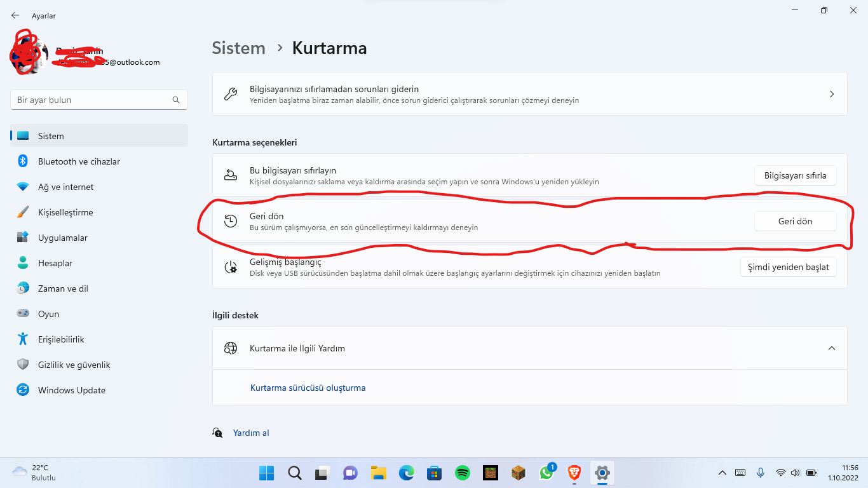Focus the Bir ayar bulun search field
This screenshot has height=488, width=868.
coord(99,100)
